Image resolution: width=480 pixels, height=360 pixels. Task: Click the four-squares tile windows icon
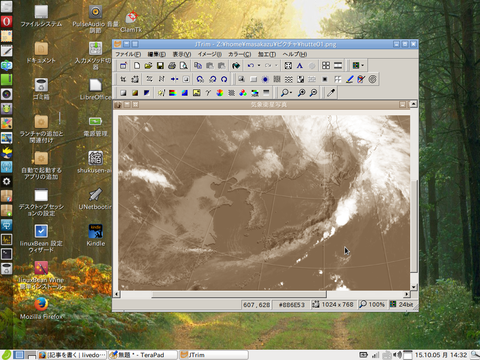326,66
